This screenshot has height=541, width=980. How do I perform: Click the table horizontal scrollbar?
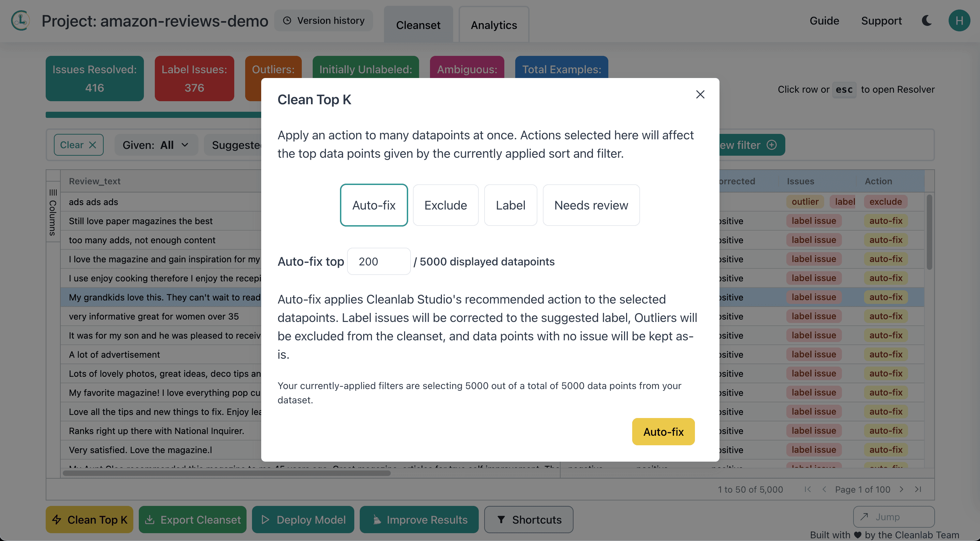pos(227,473)
